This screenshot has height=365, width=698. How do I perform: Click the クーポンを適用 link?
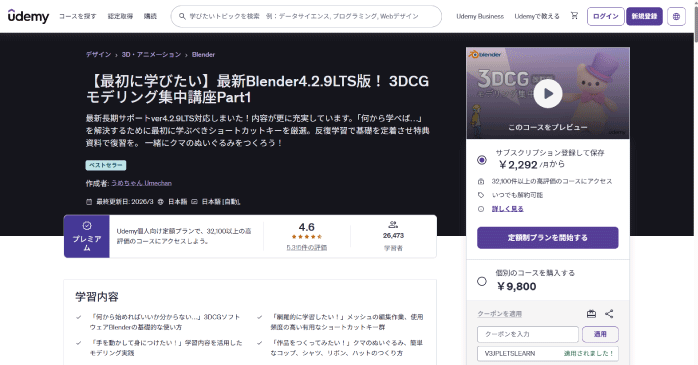[499, 314]
